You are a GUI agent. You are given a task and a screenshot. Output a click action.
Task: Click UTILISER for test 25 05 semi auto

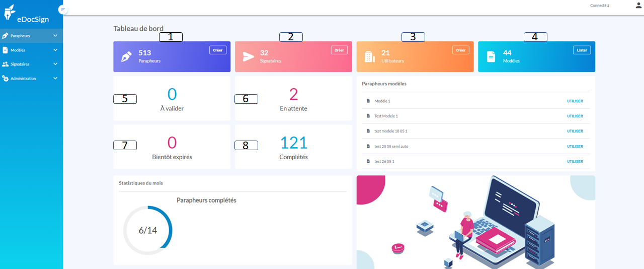[x=575, y=146]
